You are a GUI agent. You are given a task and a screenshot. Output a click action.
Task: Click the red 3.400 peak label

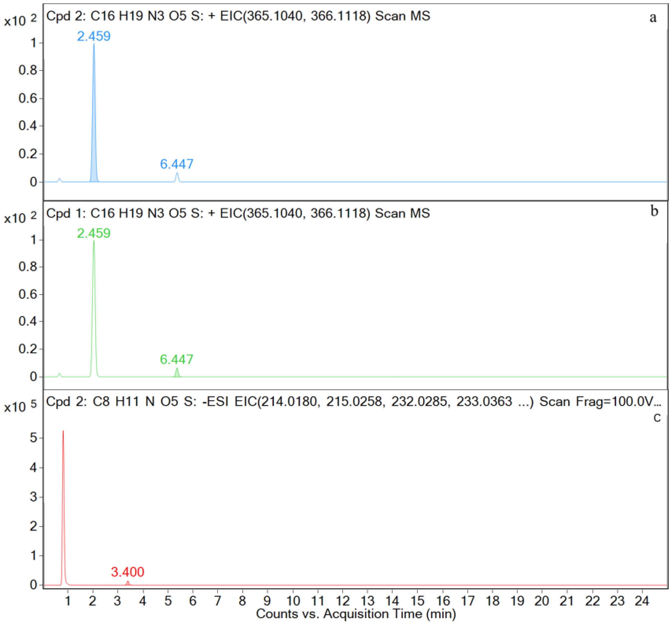coord(128,572)
